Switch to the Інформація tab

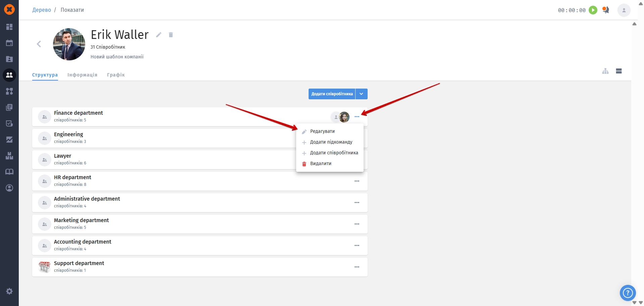point(82,75)
